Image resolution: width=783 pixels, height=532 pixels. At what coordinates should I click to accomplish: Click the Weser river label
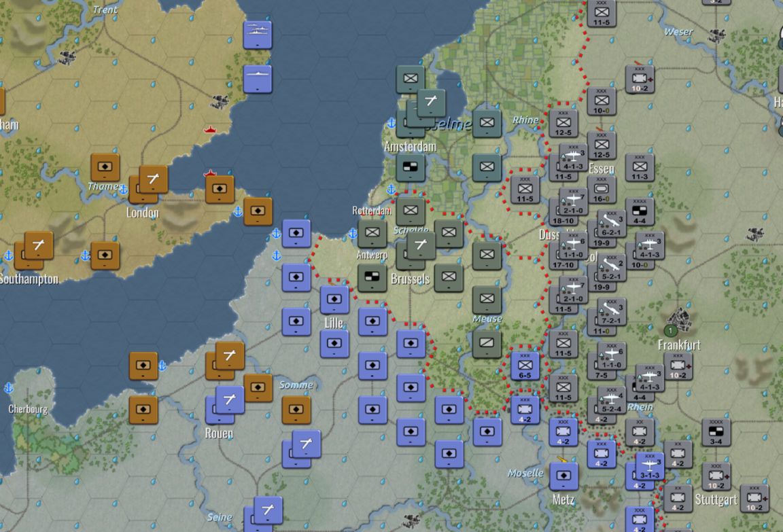[678, 32]
